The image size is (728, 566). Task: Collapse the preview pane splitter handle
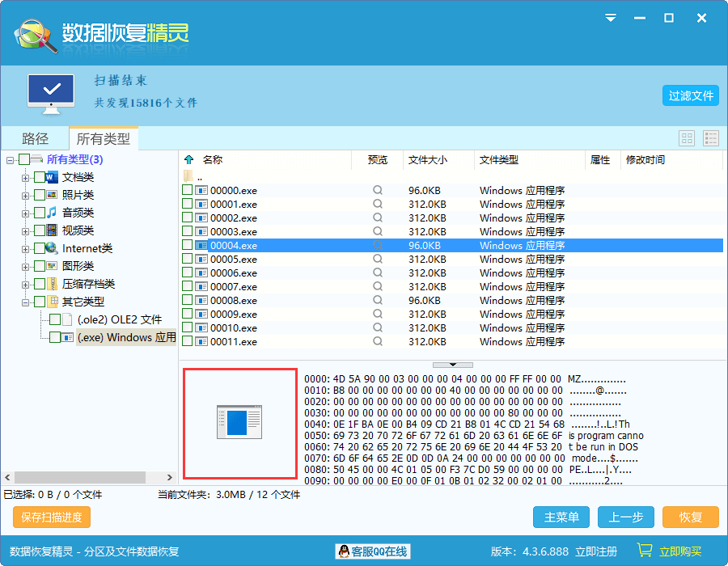click(x=453, y=365)
